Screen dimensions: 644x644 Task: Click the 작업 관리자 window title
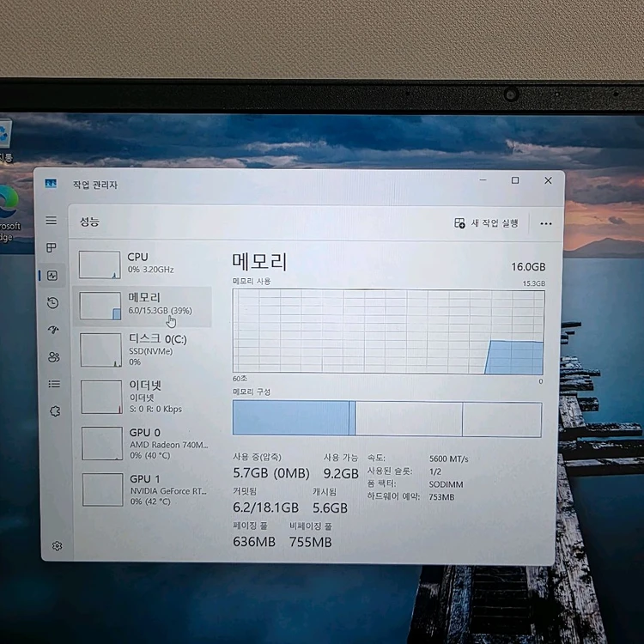(x=95, y=185)
